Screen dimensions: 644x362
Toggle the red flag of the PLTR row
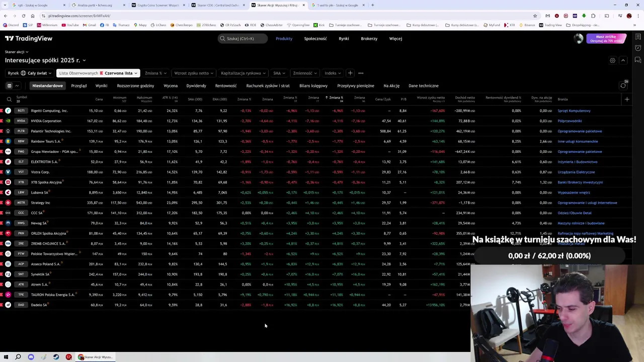2,131
